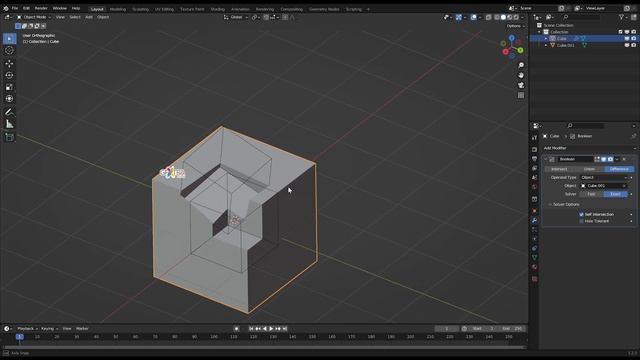Click the pan view hand icon
Viewport: 640px width, 360px height.
(x=521, y=75)
